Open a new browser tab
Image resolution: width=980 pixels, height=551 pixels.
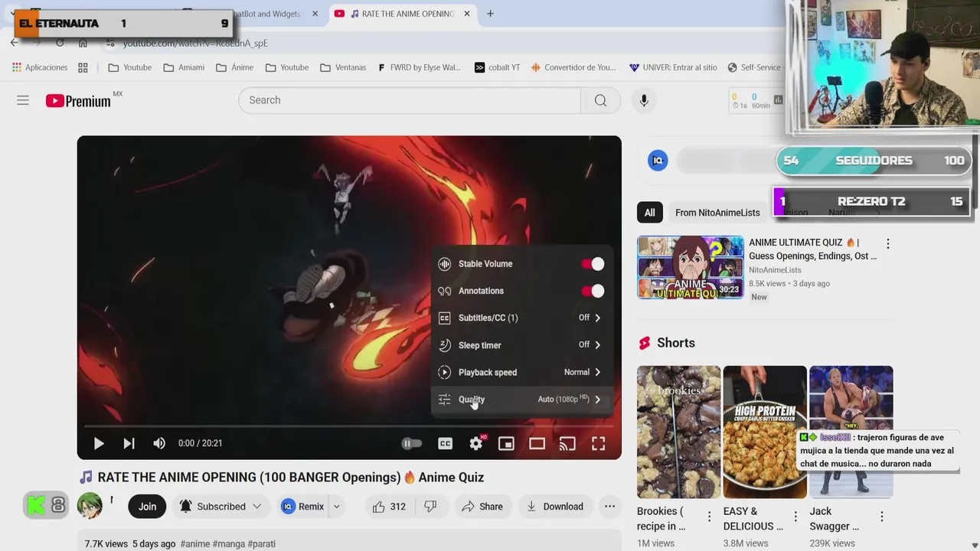[x=490, y=14]
